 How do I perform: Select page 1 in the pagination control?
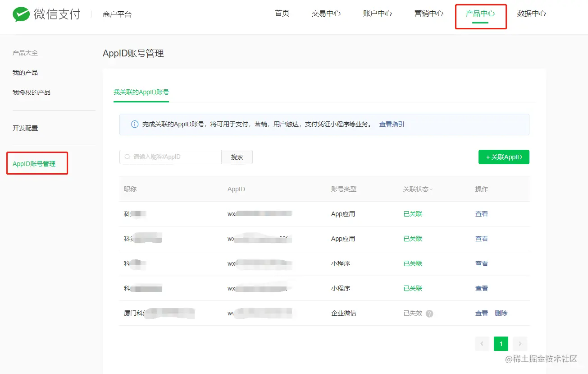(x=501, y=343)
